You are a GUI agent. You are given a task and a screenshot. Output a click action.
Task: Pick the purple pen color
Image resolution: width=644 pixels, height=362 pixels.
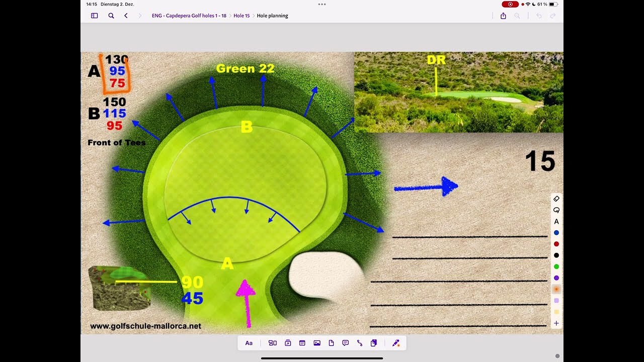(x=556, y=278)
